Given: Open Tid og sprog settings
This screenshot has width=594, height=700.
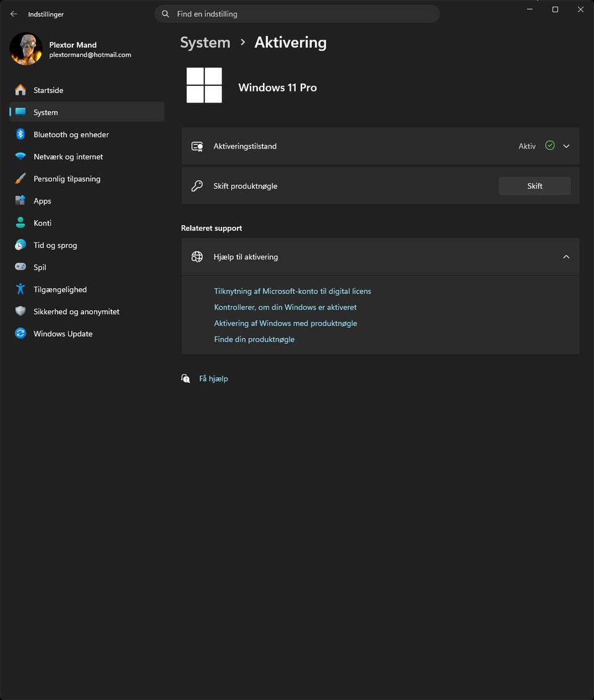Looking at the screenshot, I should 87,245.
